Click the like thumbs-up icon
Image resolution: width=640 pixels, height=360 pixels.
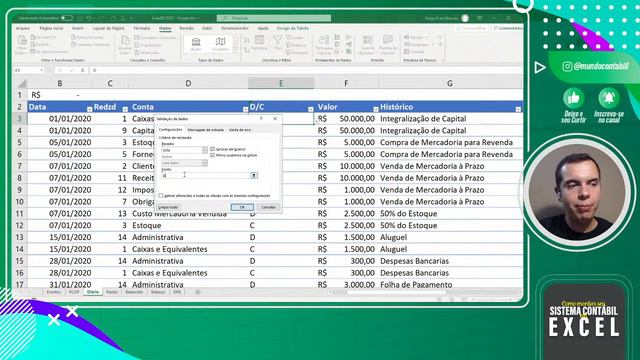(x=573, y=98)
